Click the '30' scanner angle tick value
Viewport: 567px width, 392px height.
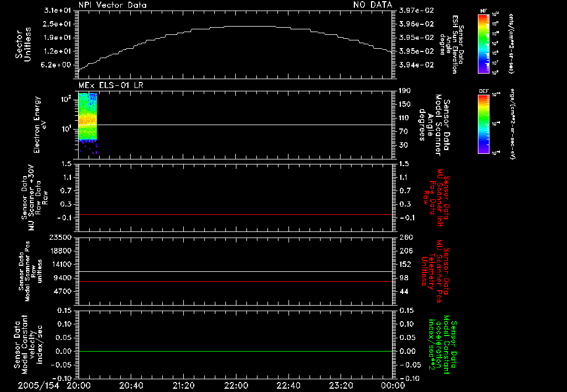(404, 146)
